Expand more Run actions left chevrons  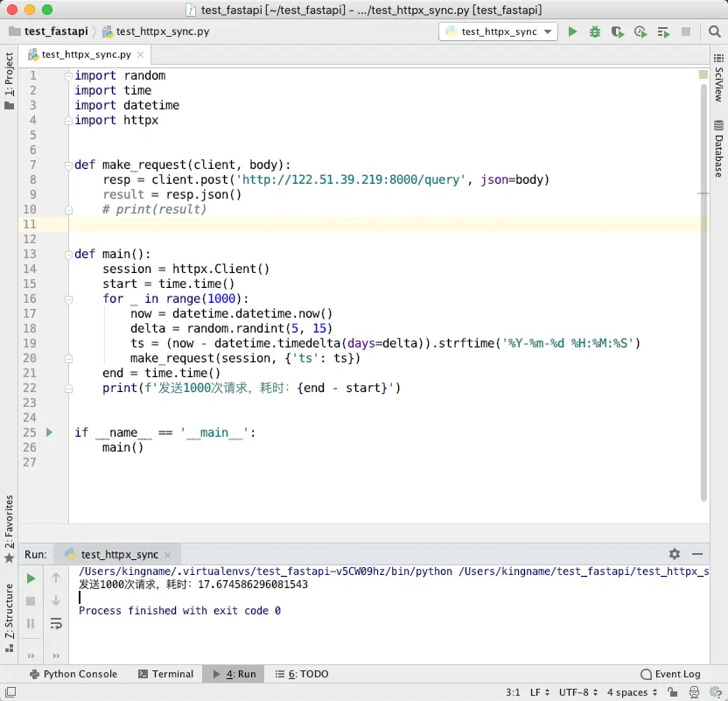click(x=31, y=656)
